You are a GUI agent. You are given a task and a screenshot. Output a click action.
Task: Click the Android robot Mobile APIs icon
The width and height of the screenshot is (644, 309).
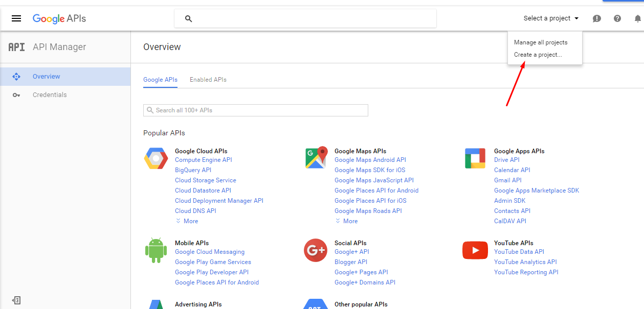tap(156, 250)
